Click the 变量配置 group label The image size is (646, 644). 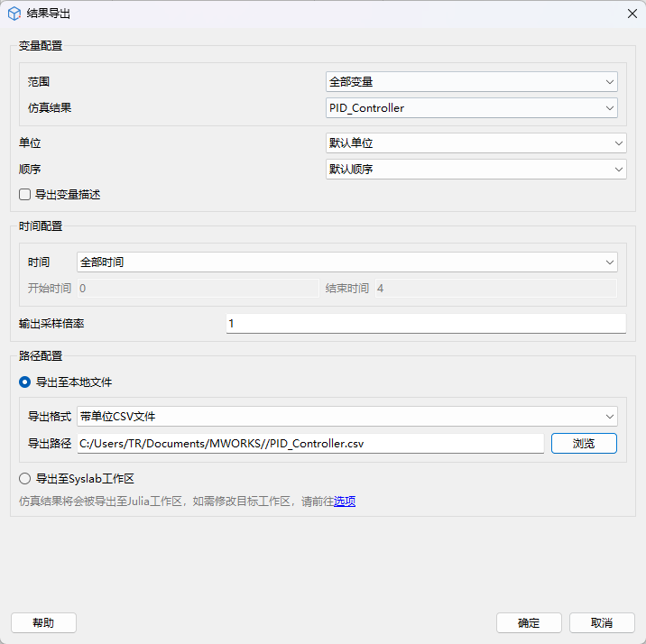point(41,46)
